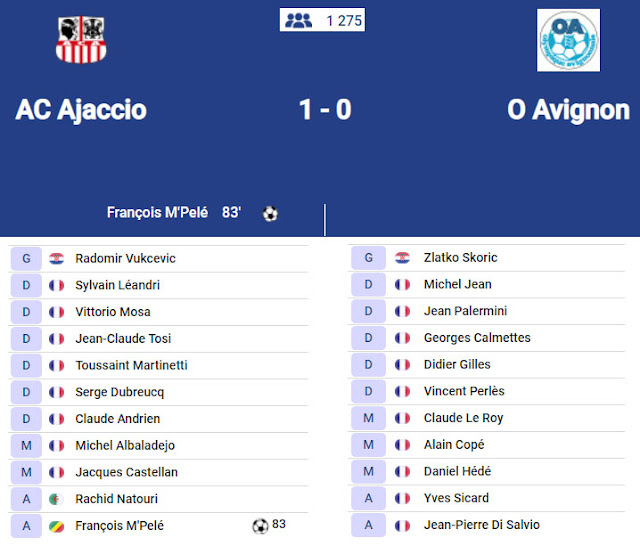640x546 pixels.
Task: Open player Toussaint Martinetti
Action: tap(131, 365)
